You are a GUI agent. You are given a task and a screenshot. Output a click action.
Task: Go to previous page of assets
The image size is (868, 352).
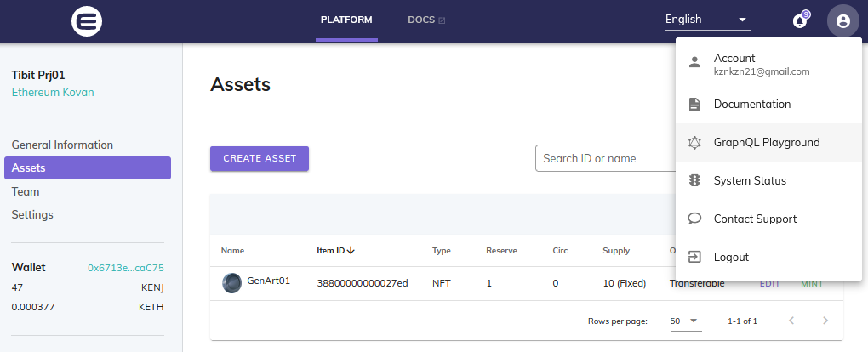pos(791,321)
